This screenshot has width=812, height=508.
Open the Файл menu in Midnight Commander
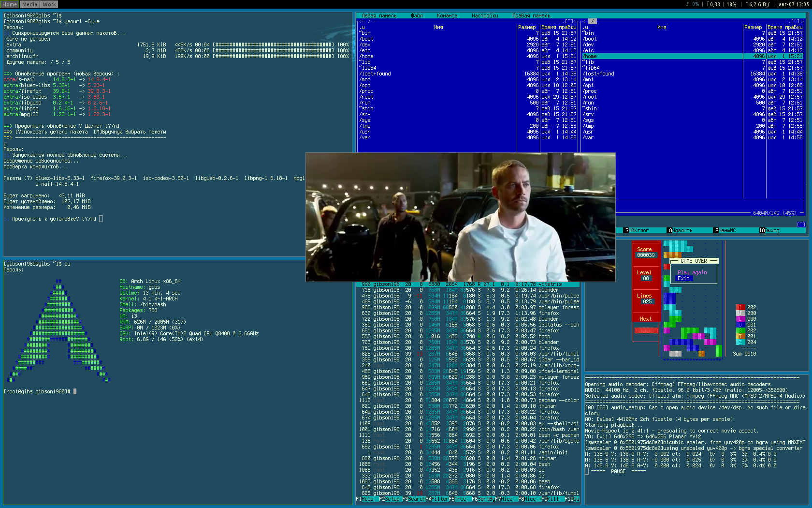tap(417, 15)
